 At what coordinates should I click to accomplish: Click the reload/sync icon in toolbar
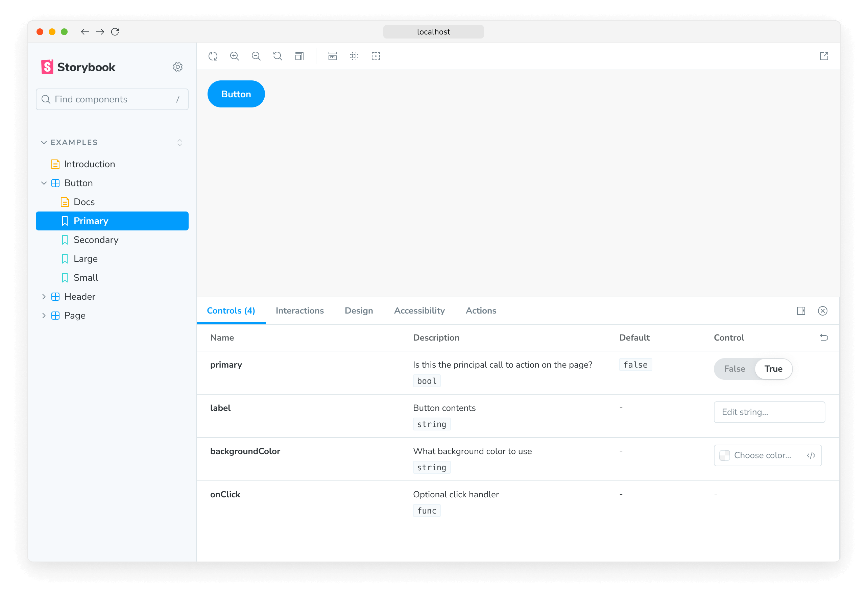coord(213,56)
